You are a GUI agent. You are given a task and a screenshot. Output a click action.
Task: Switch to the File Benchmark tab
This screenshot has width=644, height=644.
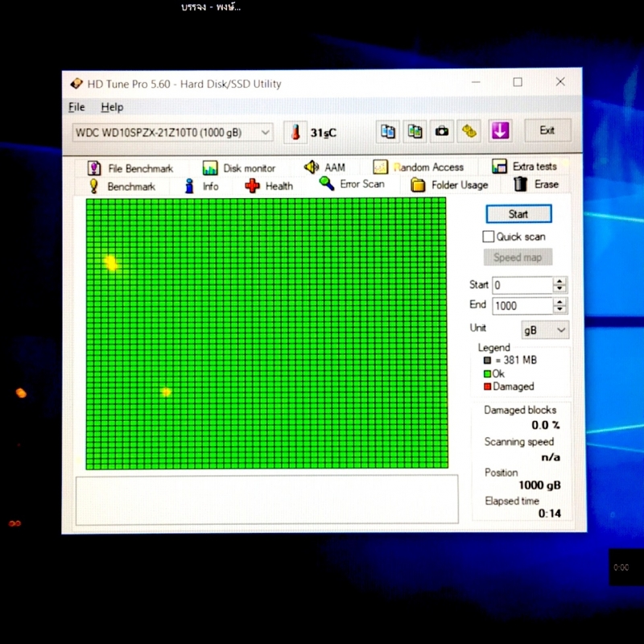(x=130, y=168)
